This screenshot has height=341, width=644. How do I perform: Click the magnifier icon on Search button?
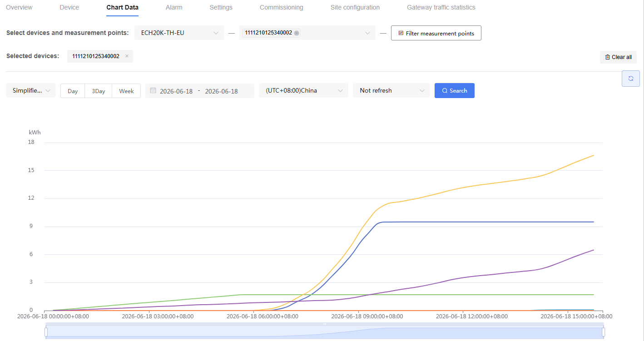445,91
